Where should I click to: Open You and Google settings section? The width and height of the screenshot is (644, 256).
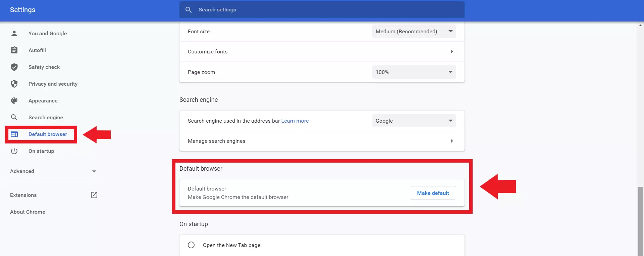48,33
